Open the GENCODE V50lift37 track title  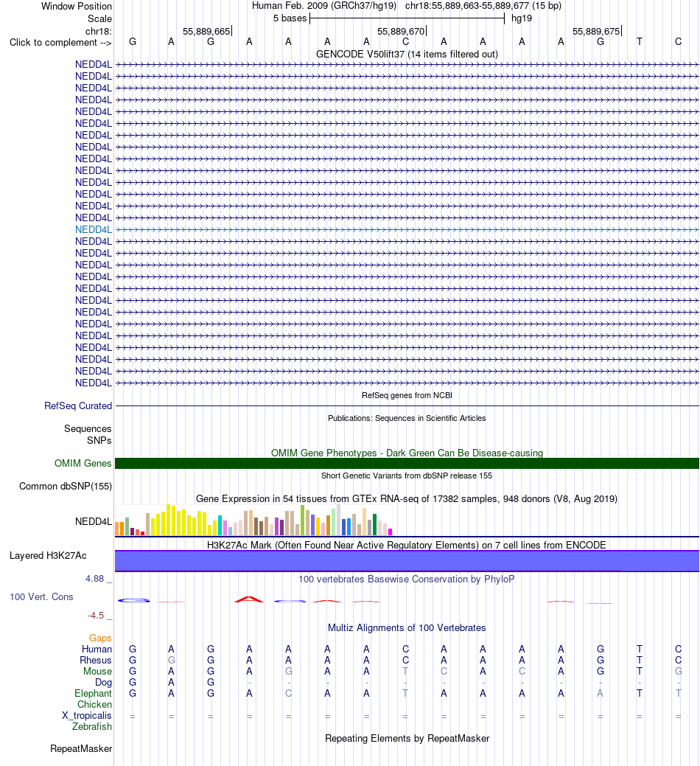[407, 55]
